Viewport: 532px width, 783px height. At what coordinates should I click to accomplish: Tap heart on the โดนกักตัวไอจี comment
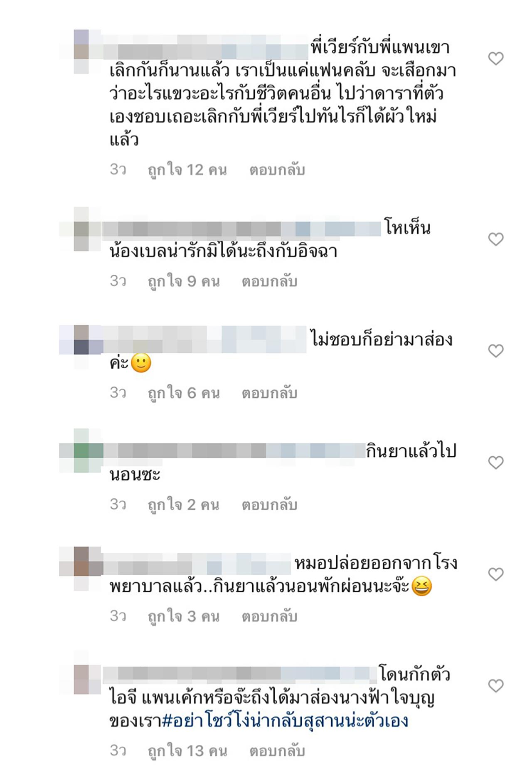pos(495,685)
